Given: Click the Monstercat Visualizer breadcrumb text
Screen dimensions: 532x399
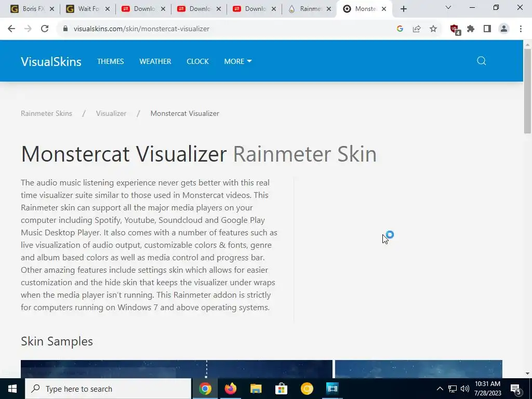Looking at the screenshot, I should pyautogui.click(x=185, y=114).
